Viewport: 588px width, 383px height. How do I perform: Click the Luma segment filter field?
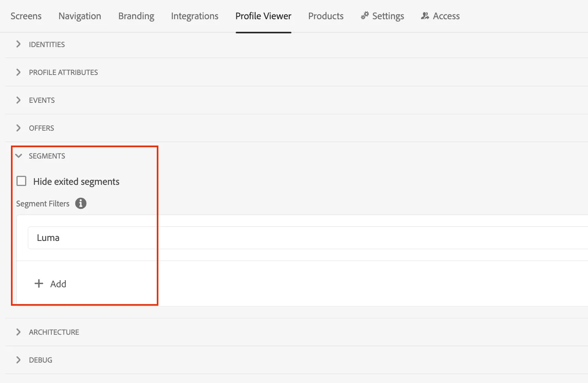click(x=308, y=238)
